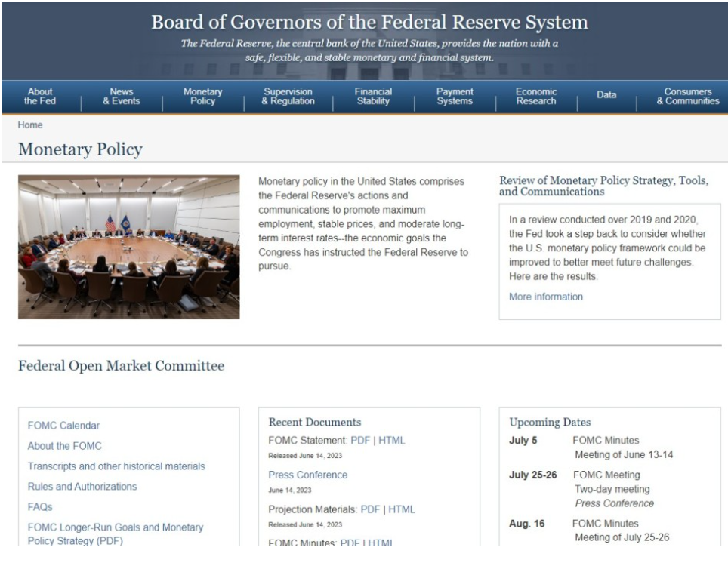Click the FOMC Meeting text for July 25-26
Image resolution: width=728 pixels, height=569 pixels.
pos(606,475)
